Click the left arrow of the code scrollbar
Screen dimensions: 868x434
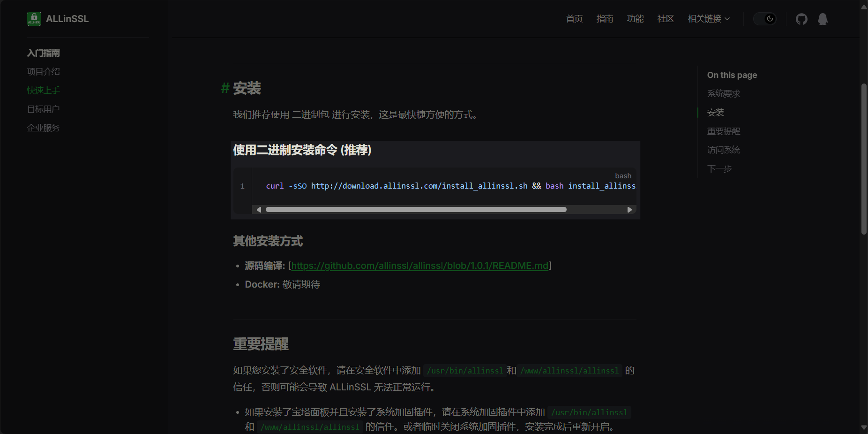pos(259,209)
